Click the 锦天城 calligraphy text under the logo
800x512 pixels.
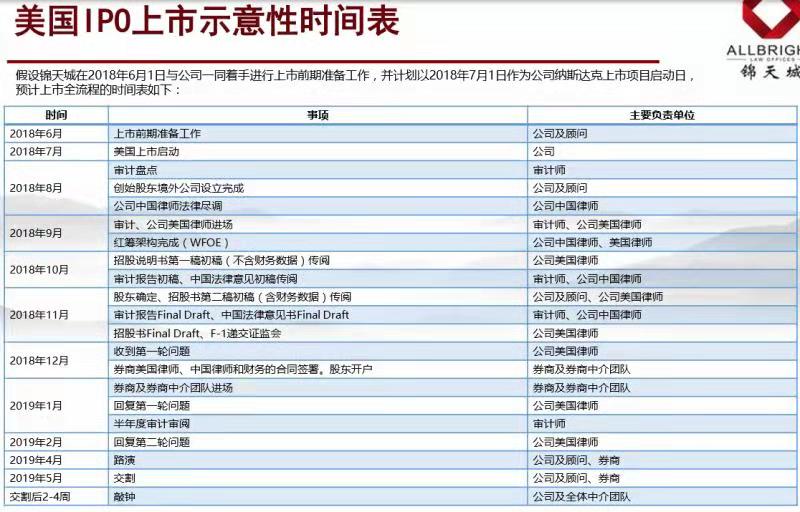769,72
